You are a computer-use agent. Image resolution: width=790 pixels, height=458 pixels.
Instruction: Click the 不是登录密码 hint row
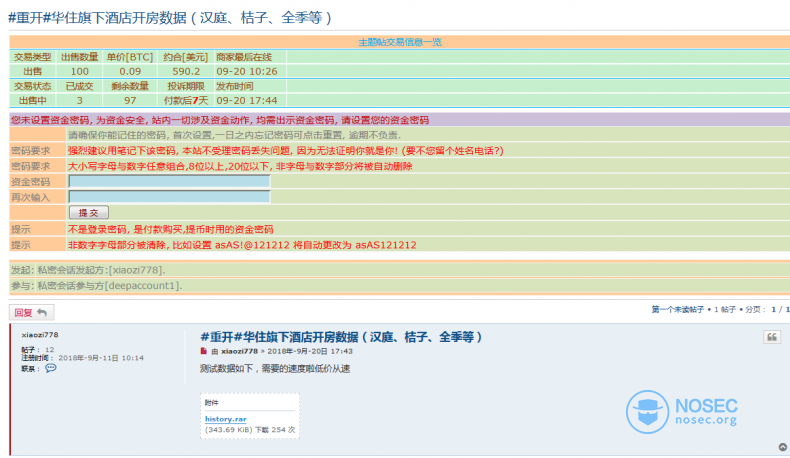coord(171,229)
